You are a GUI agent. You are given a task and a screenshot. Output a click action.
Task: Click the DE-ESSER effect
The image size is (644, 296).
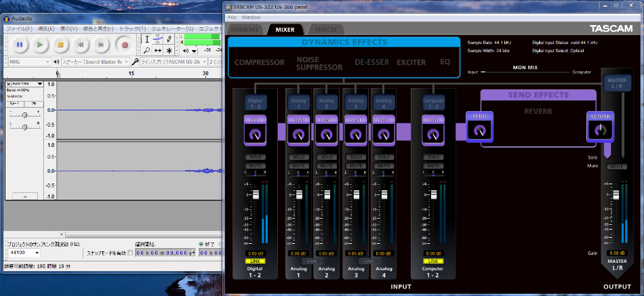(371, 62)
